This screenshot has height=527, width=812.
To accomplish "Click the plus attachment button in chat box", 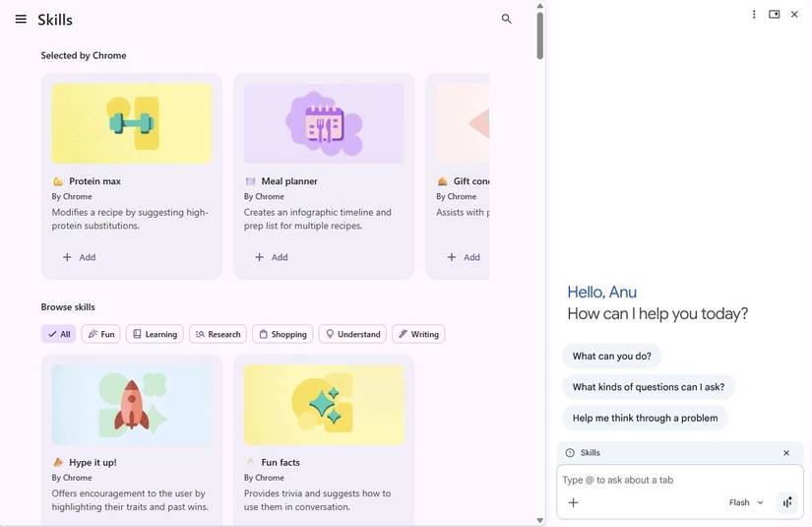I will tap(573, 502).
